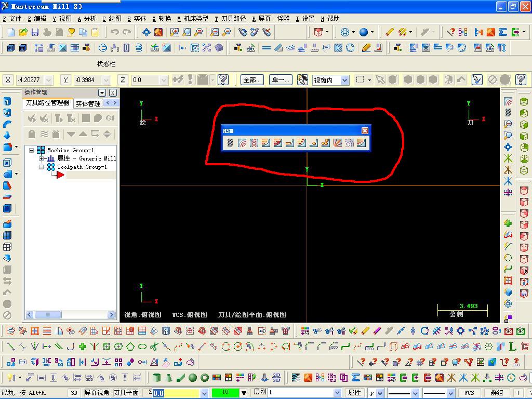Click the tree panel horizontal scrollbar right arrow
The height and width of the screenshot is (399, 532).
[111, 315]
